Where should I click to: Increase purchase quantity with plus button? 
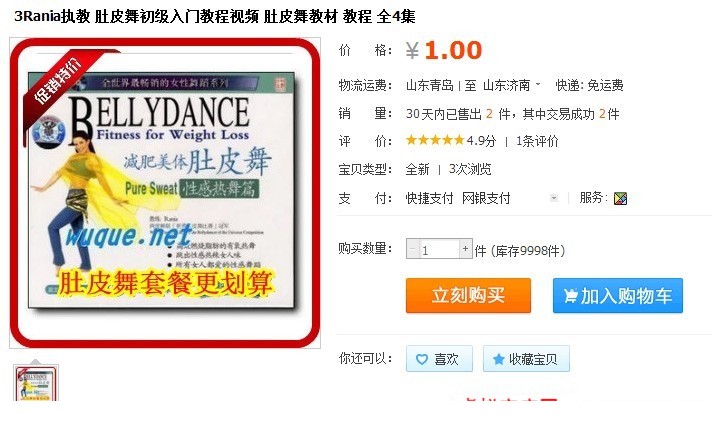(465, 248)
